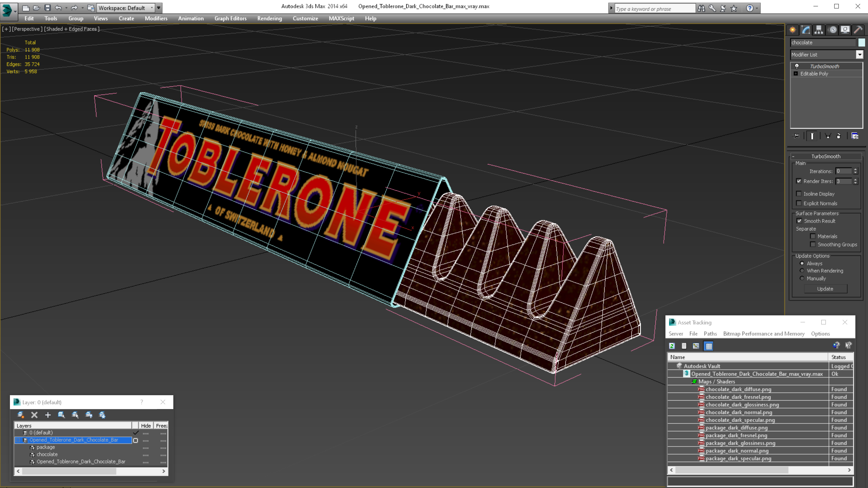The width and height of the screenshot is (868, 488).
Task: Click the Save File floppy icon
Action: (48, 8)
